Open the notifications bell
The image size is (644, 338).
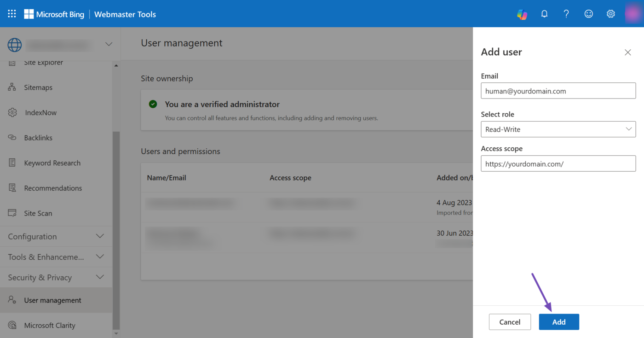point(544,14)
